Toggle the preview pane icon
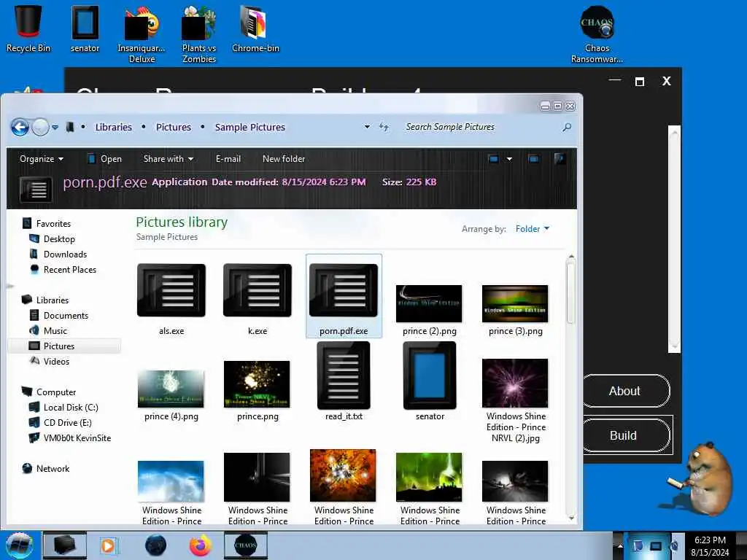 (533, 158)
